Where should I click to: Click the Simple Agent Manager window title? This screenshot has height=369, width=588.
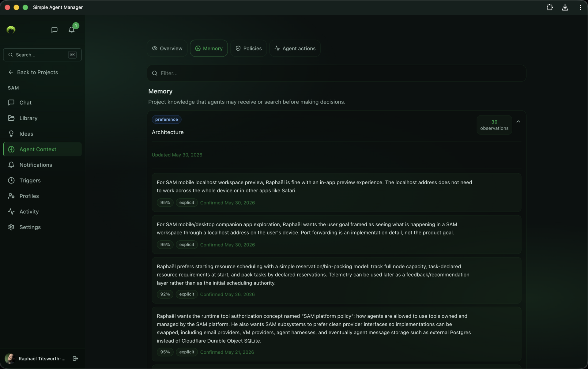pos(58,7)
